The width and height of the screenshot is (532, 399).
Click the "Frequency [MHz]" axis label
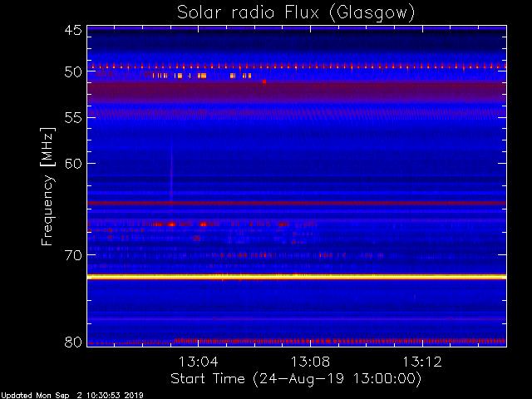47,186
